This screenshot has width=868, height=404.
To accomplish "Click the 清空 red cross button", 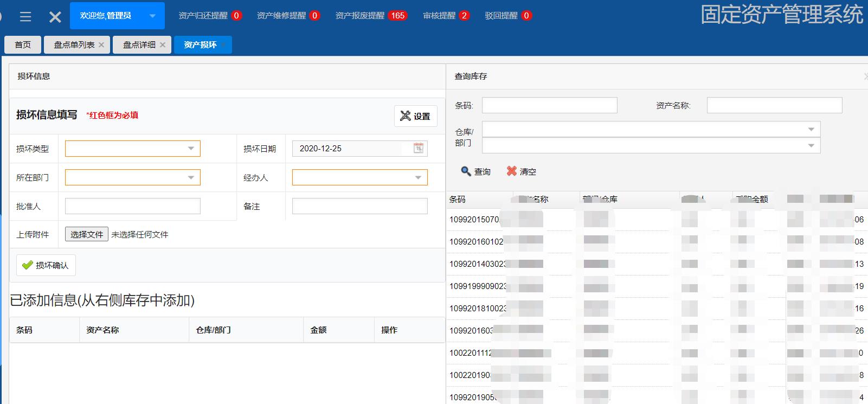I will pos(521,171).
